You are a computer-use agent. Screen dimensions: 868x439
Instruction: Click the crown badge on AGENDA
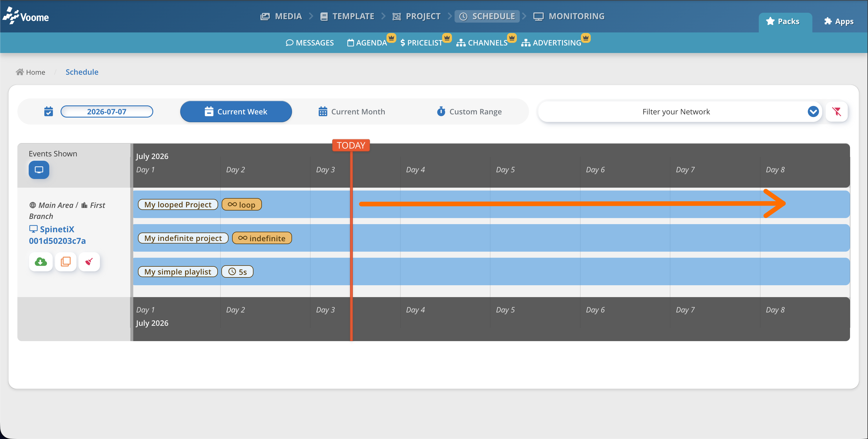[391, 38]
